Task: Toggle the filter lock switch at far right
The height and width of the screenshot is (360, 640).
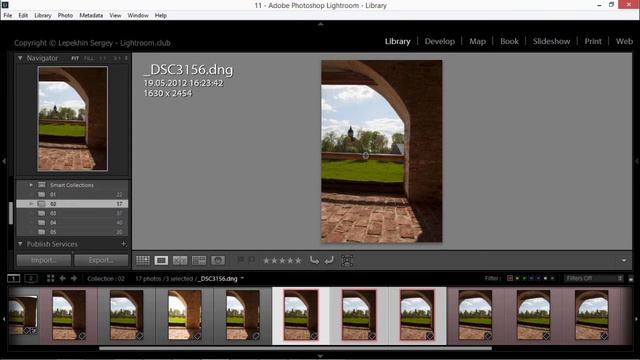Action: coord(631,279)
